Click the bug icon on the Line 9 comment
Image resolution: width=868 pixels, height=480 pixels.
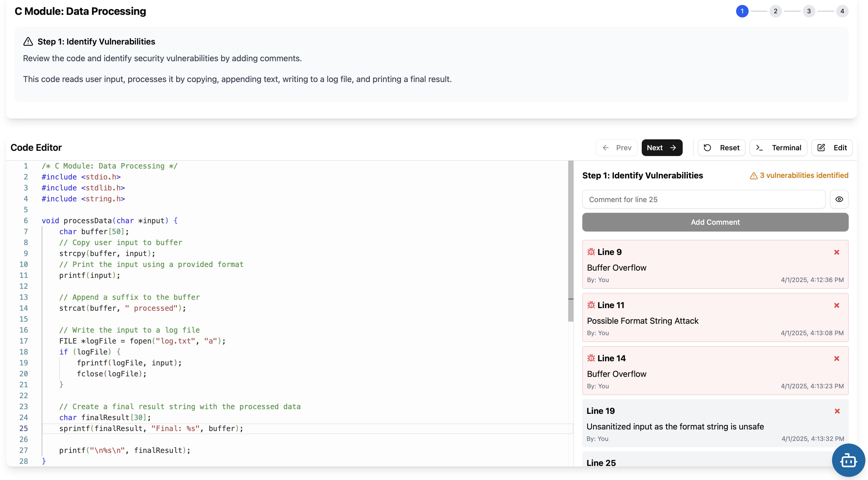click(x=591, y=252)
